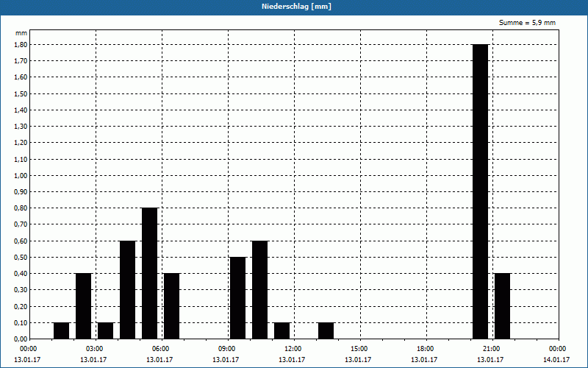This screenshot has width=588, height=368.
Task: Click the 0,60 mm bar after 10:00
Action: [x=260, y=289]
